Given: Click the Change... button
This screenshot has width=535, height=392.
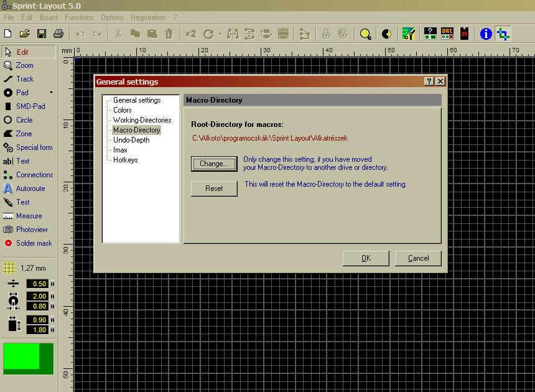Looking at the screenshot, I should 214,164.
